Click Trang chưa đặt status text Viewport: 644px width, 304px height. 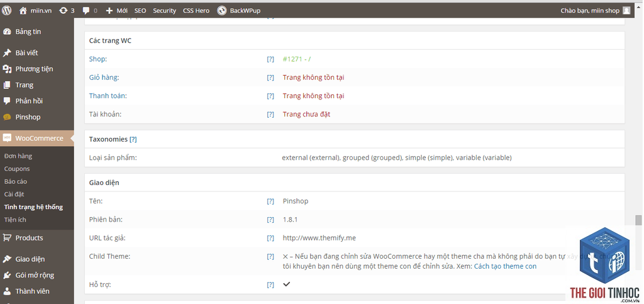(x=306, y=115)
